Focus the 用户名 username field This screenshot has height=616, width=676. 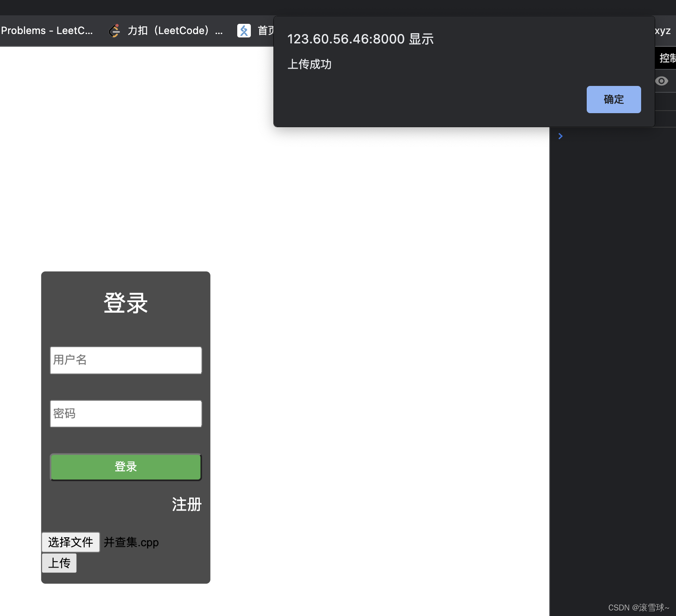pyautogui.click(x=126, y=360)
